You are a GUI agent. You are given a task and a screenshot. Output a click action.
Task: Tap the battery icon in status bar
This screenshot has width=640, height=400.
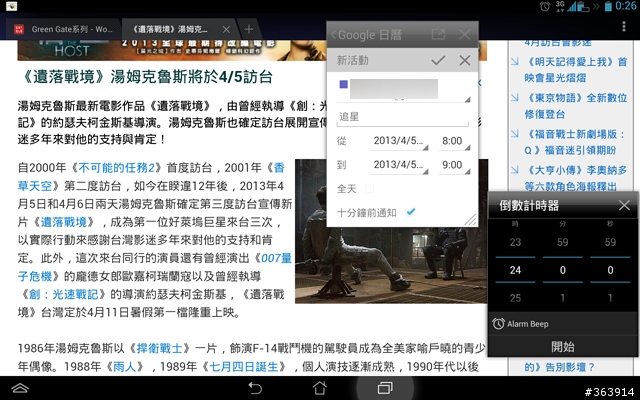pyautogui.click(x=608, y=6)
